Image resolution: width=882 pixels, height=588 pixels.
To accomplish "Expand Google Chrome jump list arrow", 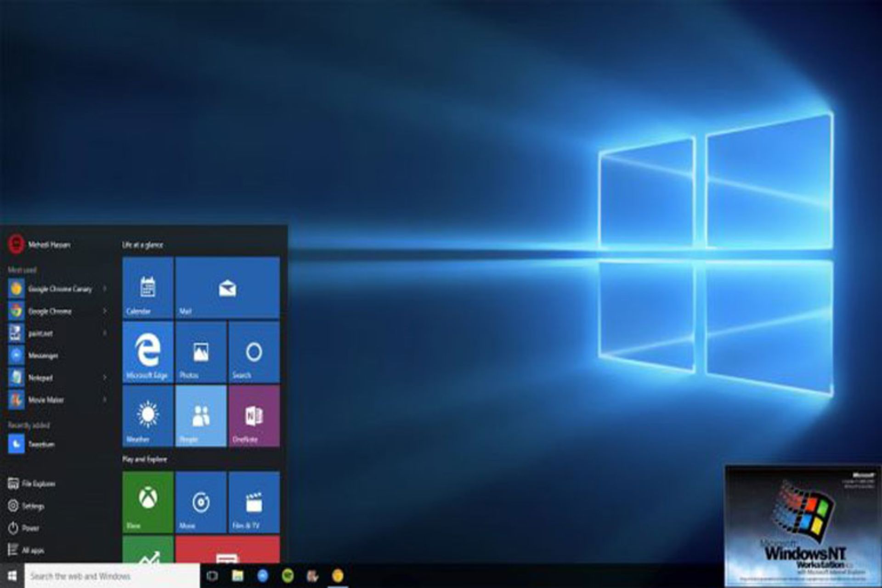I will coord(105,311).
